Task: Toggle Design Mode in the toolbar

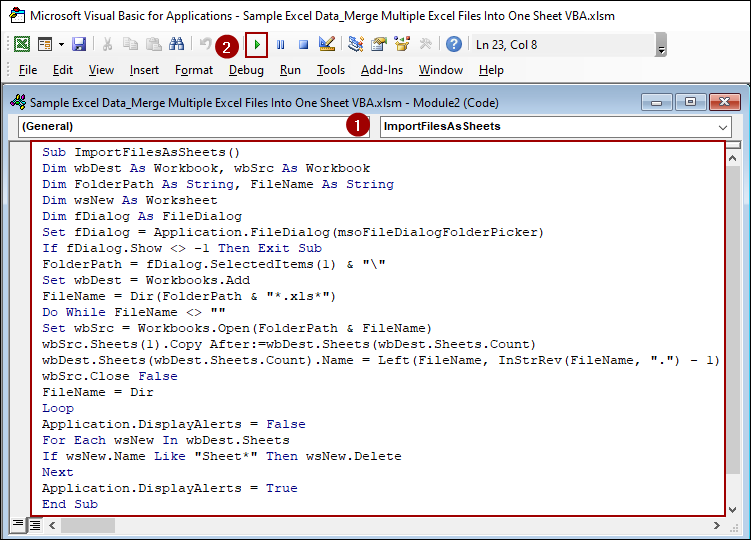Action: tap(326, 44)
